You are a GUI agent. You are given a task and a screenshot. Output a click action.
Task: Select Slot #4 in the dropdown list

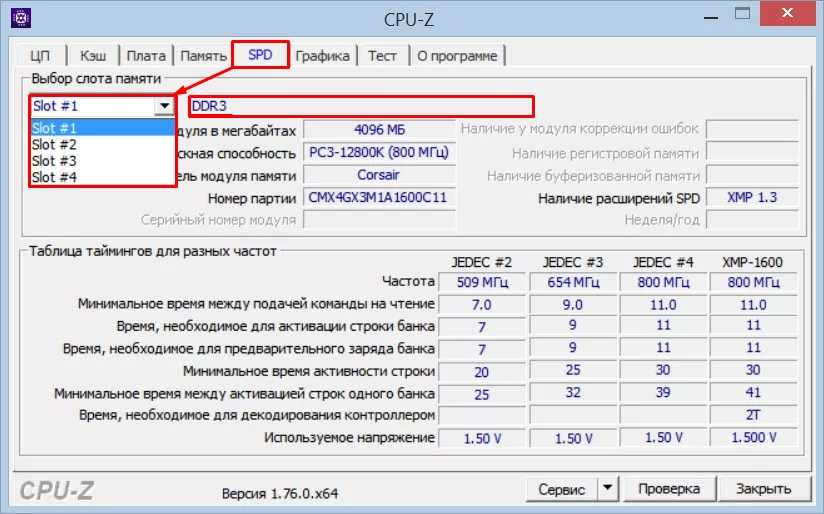[x=55, y=177]
